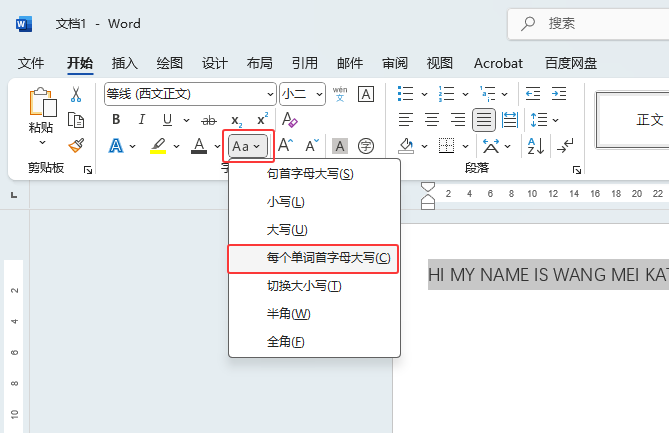This screenshot has height=433, width=669.
Task: Open the highlight color dropdown arrow
Action: (176, 147)
